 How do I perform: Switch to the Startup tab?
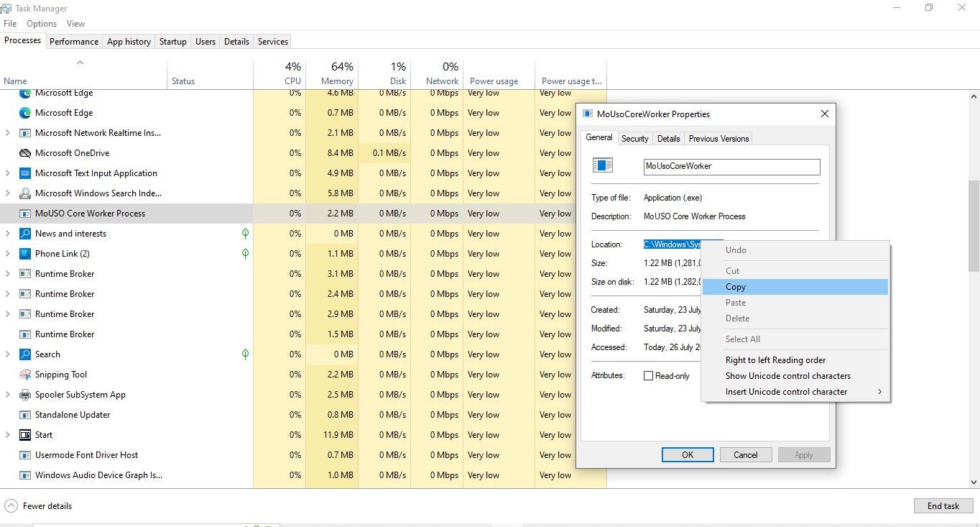click(173, 42)
